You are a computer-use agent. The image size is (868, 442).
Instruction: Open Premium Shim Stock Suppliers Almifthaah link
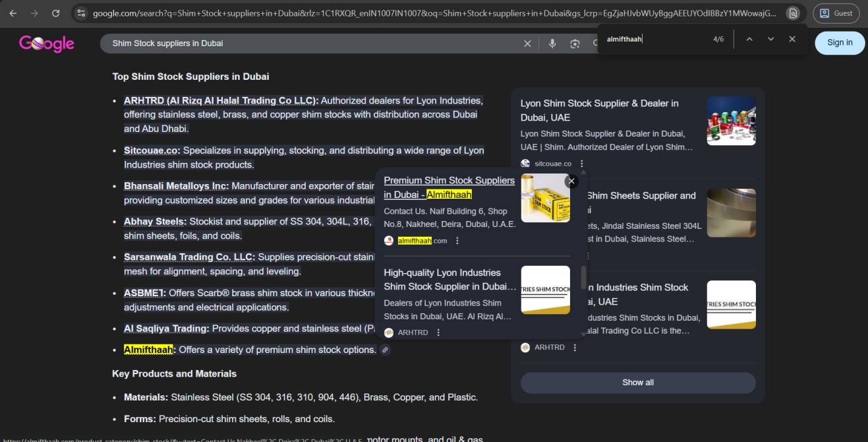449,187
